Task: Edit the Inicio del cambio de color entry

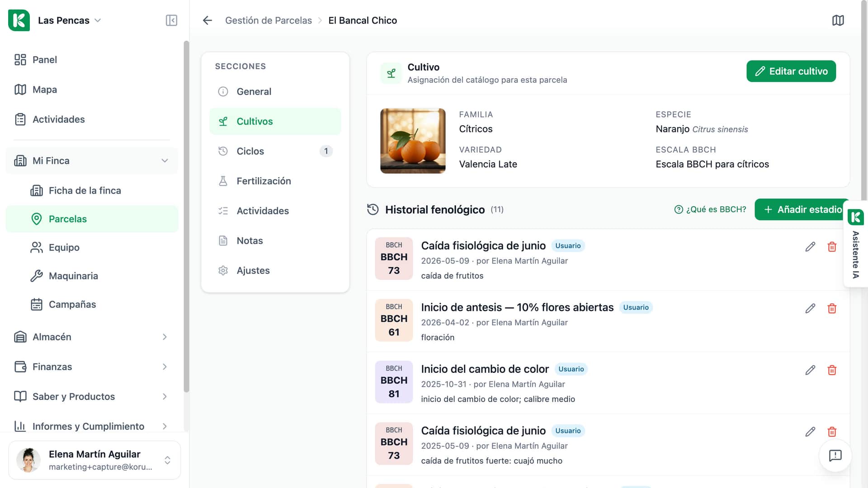Action: pos(810,370)
